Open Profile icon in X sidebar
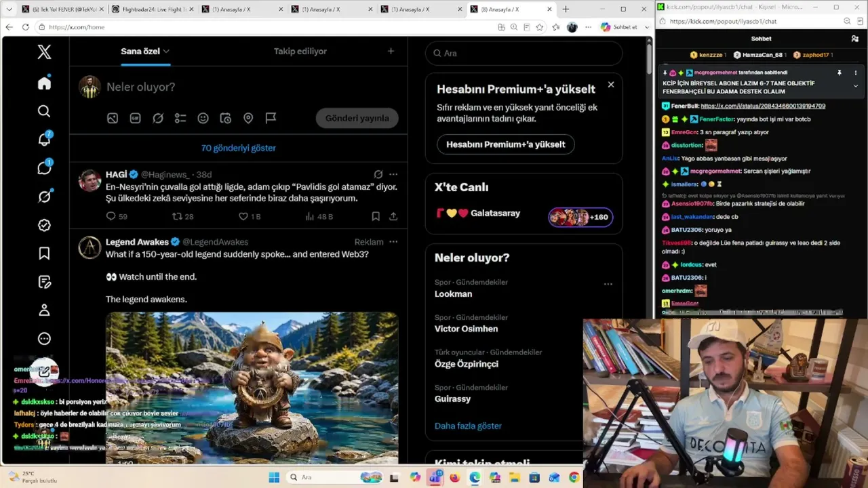 point(44,310)
